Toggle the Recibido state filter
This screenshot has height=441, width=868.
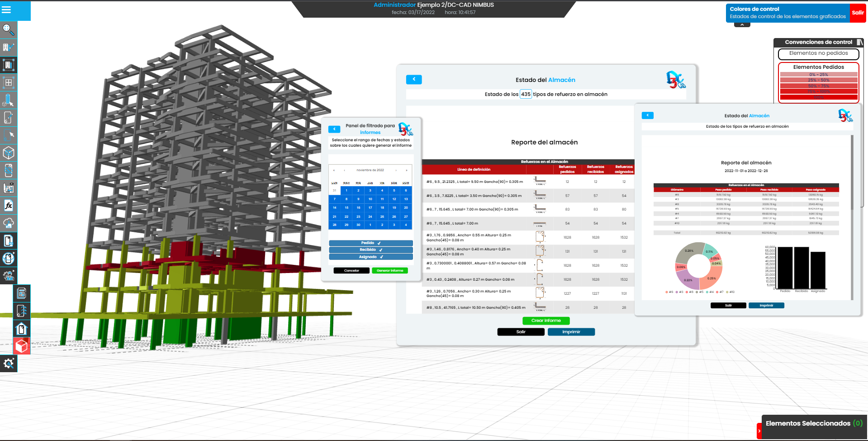[370, 250]
